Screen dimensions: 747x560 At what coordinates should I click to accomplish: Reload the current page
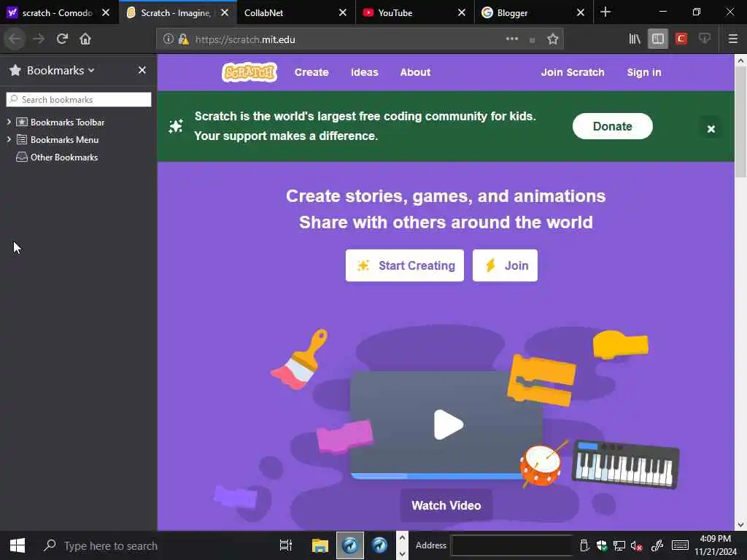click(x=62, y=39)
